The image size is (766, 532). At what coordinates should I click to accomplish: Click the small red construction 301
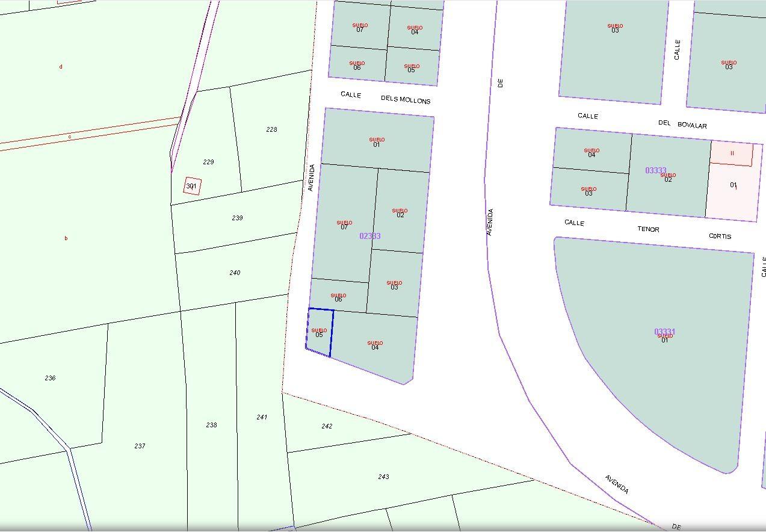(x=191, y=186)
